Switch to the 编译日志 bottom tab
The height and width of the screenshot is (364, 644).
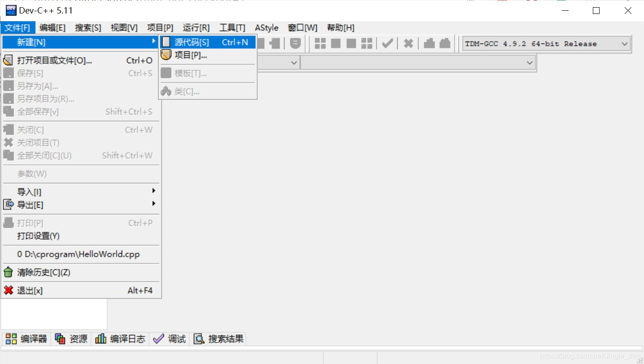120,339
